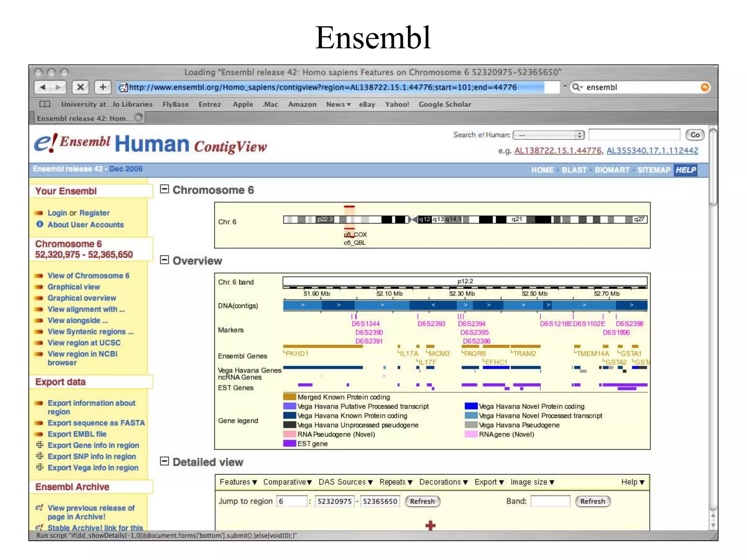747x560 pixels.
Task: Click the chromosome number field showing 6
Action: (292, 501)
